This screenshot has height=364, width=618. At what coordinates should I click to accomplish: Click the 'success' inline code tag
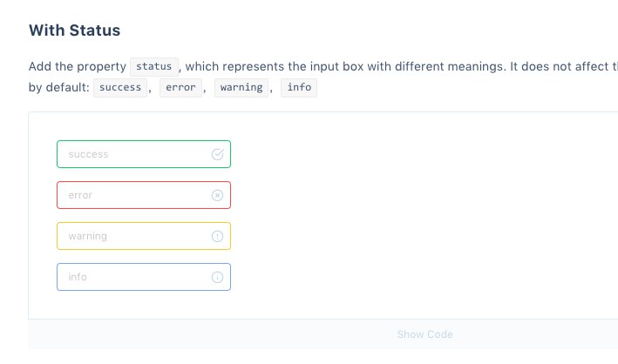click(120, 87)
